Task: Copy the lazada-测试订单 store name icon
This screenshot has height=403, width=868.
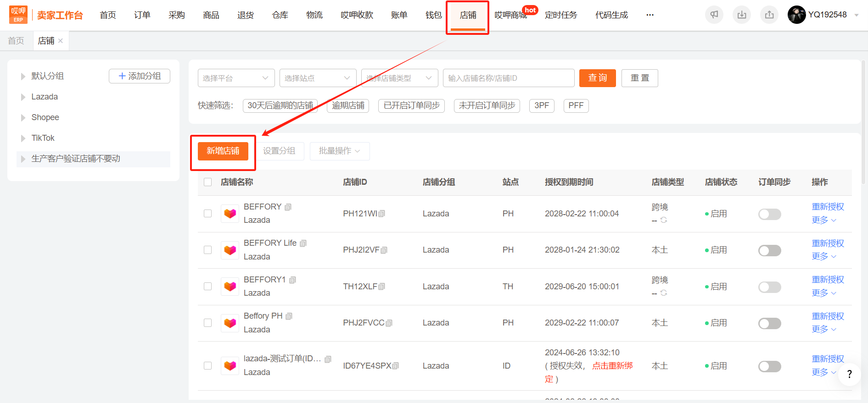Action: [x=328, y=359]
